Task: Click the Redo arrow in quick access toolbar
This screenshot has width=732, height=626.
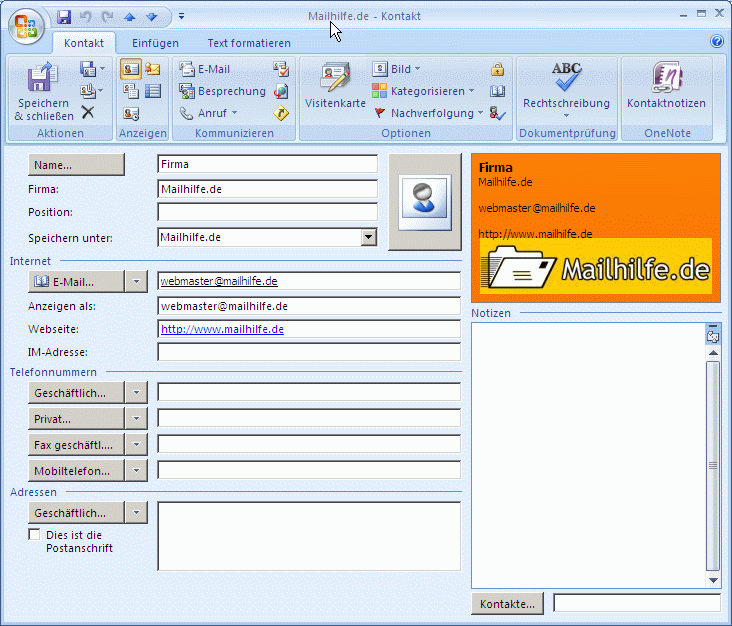Action: [107, 17]
